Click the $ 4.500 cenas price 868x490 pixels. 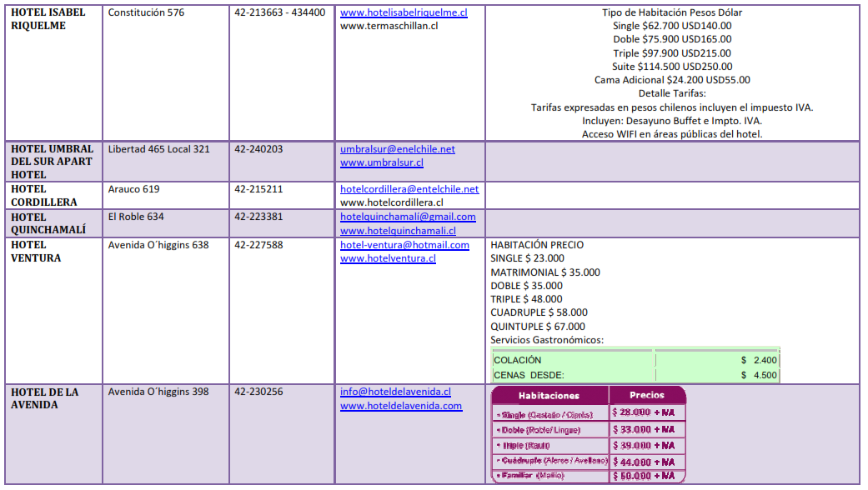coord(759,375)
